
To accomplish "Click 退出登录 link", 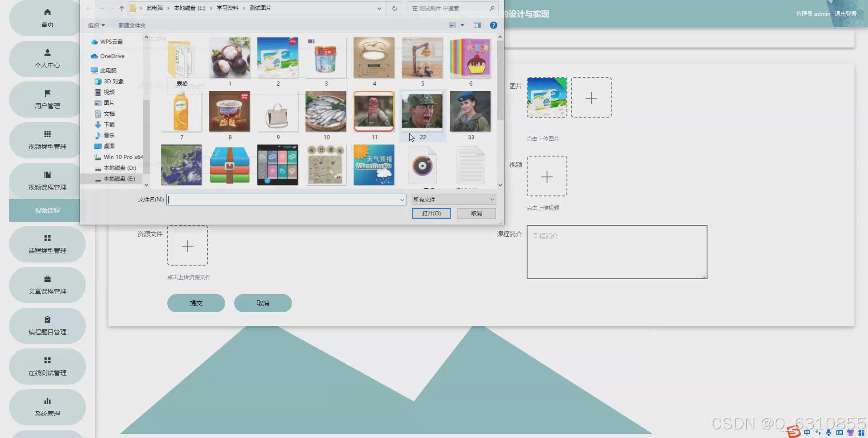I will [x=845, y=14].
